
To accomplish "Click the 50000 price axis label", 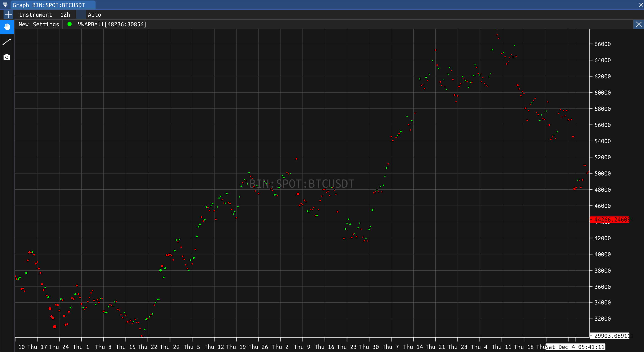I will click(603, 173).
